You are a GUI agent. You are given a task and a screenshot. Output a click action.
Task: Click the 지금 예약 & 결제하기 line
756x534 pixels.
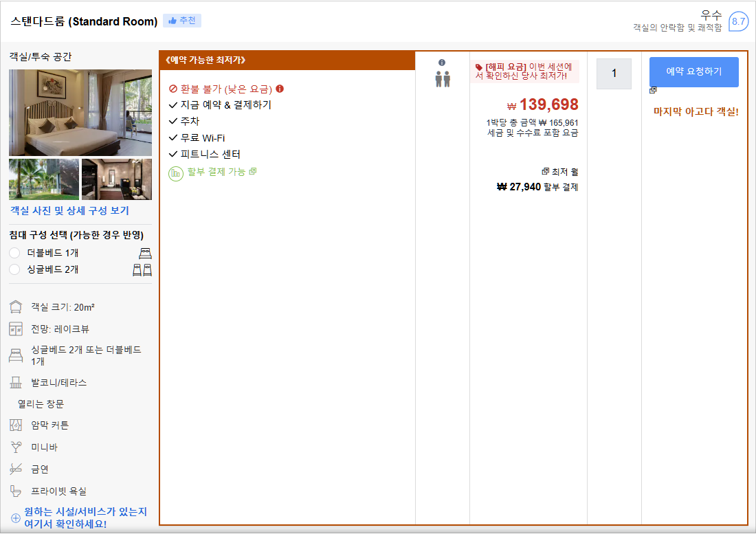click(220, 105)
